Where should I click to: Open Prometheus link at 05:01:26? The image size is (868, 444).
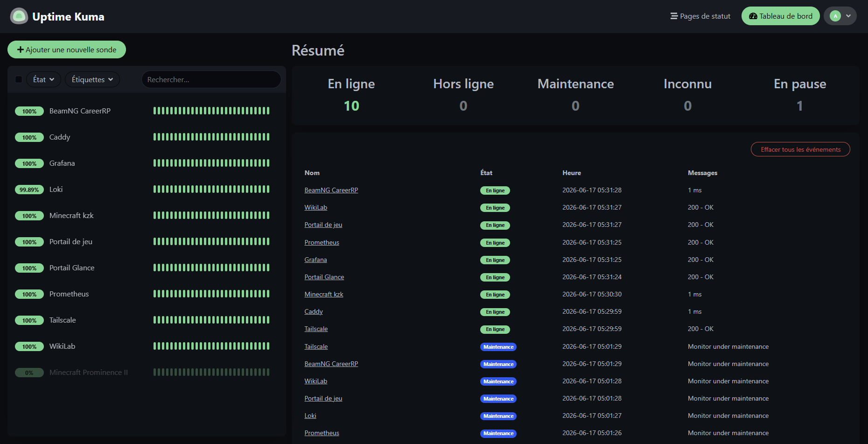click(x=322, y=433)
